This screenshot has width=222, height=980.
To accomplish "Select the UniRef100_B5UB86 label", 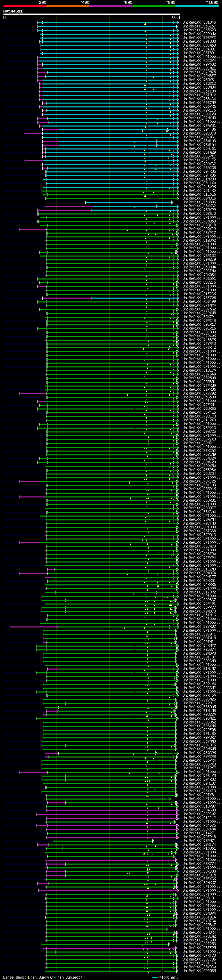I will click(199, 202).
